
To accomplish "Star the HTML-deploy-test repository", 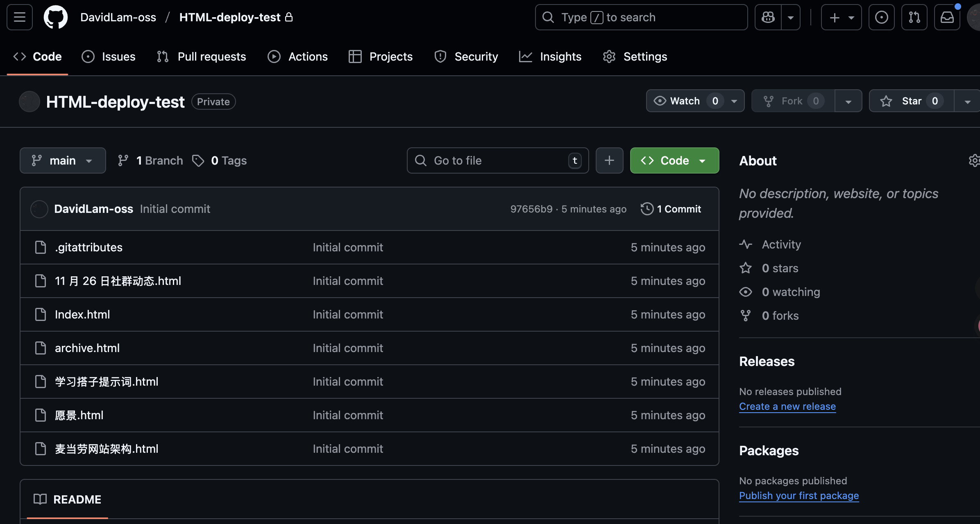I will coord(910,101).
